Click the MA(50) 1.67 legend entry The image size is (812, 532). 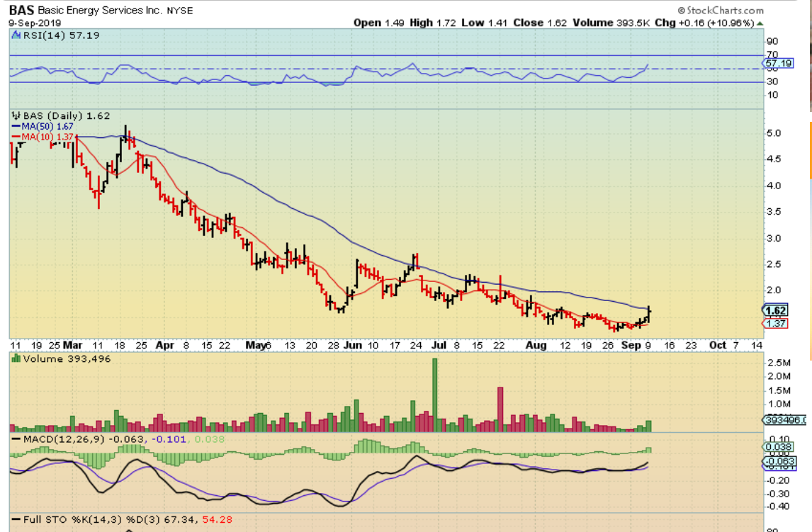(x=43, y=126)
